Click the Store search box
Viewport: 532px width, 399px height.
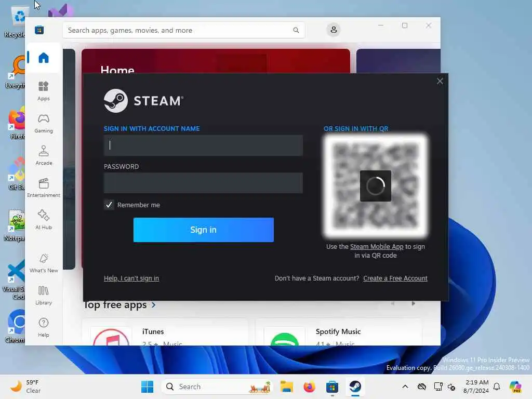tap(183, 30)
